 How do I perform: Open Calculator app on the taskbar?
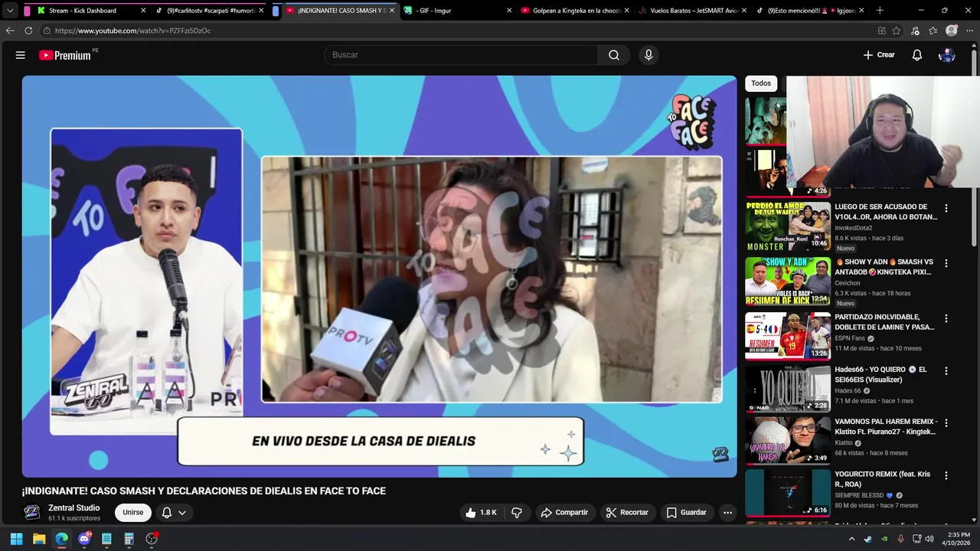click(x=129, y=539)
